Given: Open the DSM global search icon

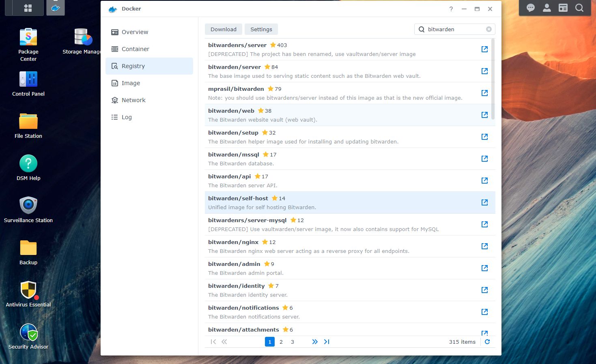Looking at the screenshot, I should 579,8.
